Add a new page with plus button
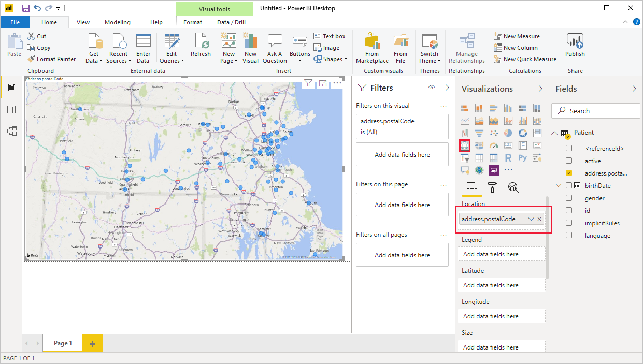 (92, 343)
